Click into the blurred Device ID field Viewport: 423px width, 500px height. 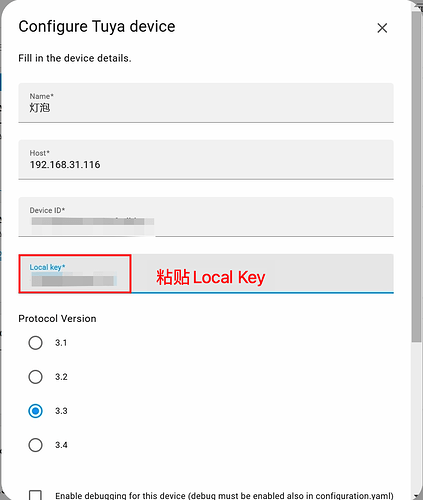click(206, 217)
